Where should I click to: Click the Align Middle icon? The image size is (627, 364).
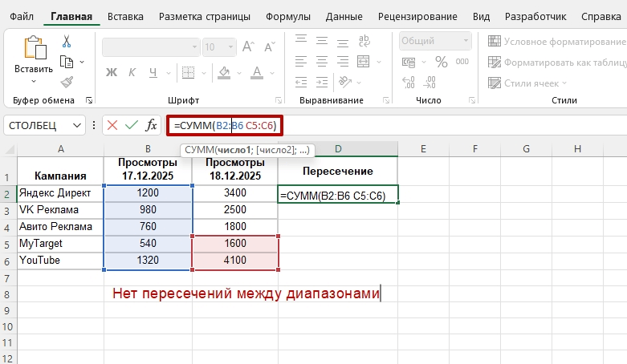(x=322, y=40)
